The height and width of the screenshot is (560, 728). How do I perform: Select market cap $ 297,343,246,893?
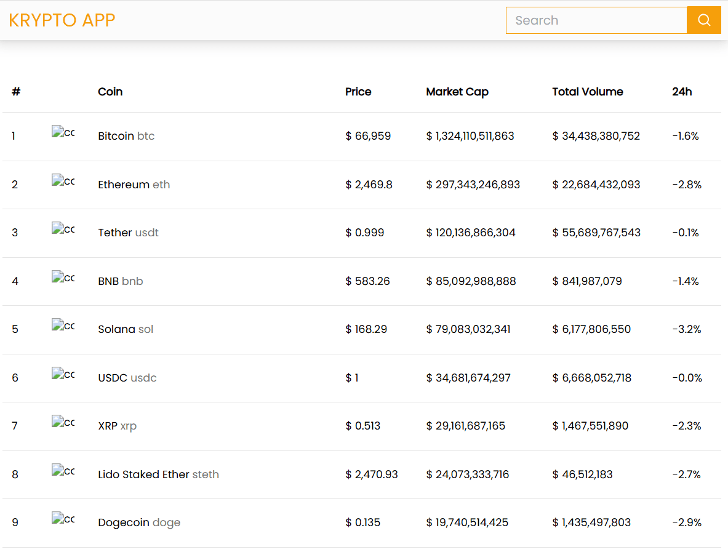[x=473, y=185]
